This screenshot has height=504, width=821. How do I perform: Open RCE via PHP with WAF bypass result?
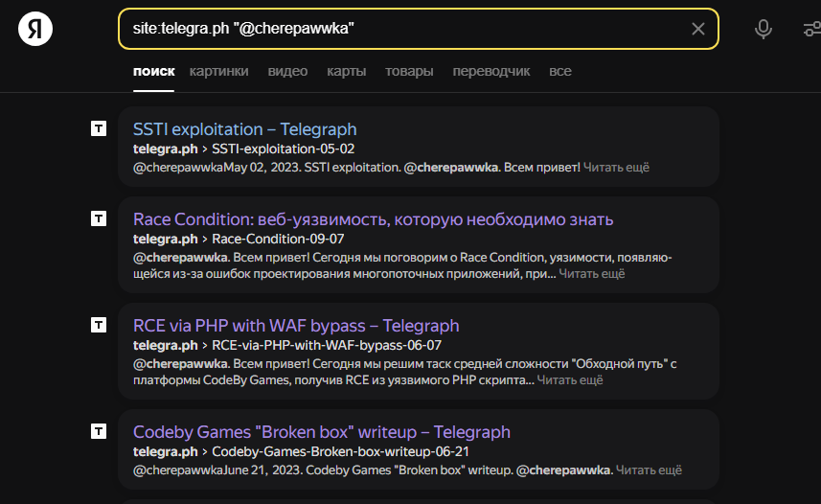coord(296,326)
